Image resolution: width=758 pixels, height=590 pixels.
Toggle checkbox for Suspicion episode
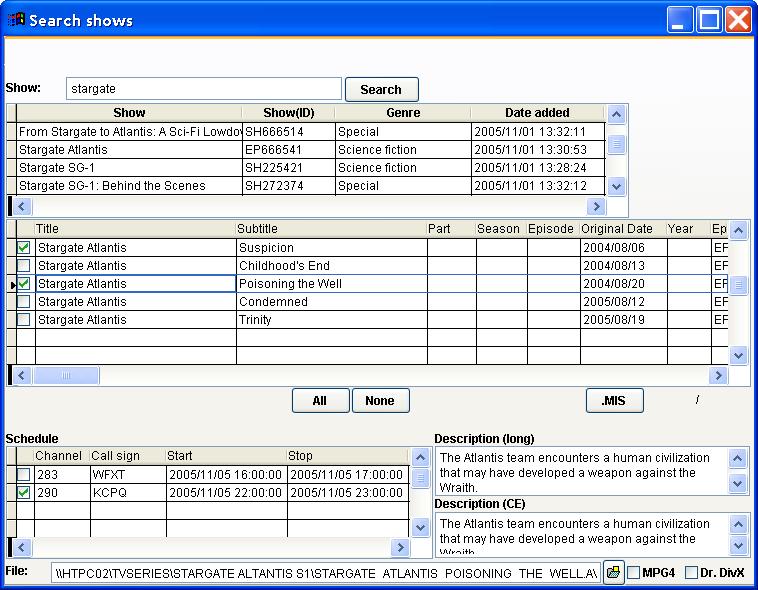[23, 248]
